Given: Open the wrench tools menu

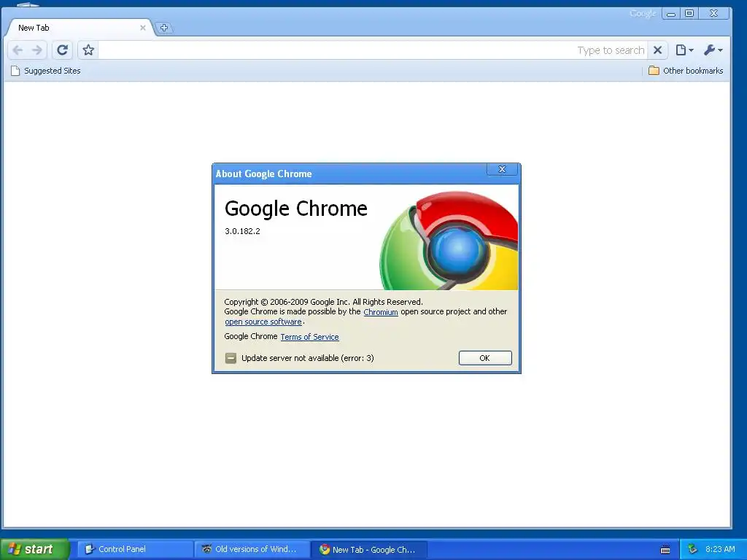Looking at the screenshot, I should point(713,50).
